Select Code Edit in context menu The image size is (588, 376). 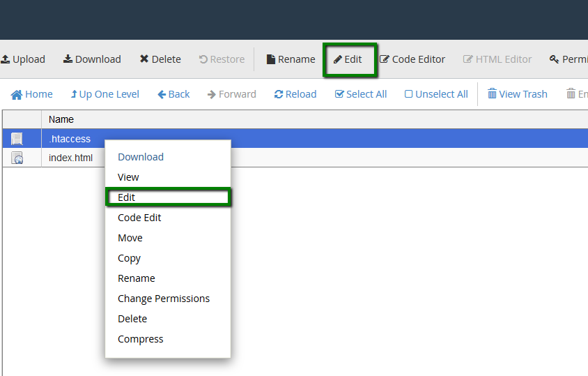[x=139, y=218]
